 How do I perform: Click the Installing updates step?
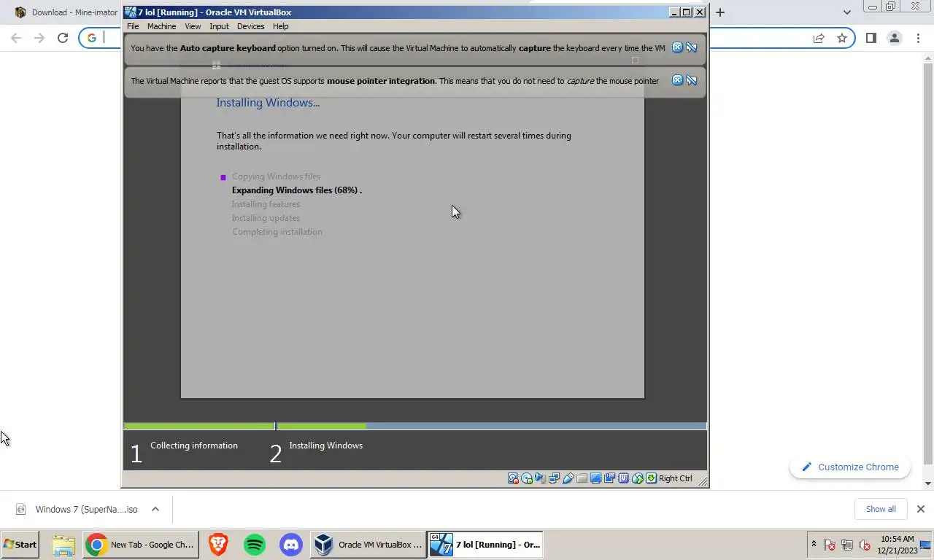click(x=266, y=218)
